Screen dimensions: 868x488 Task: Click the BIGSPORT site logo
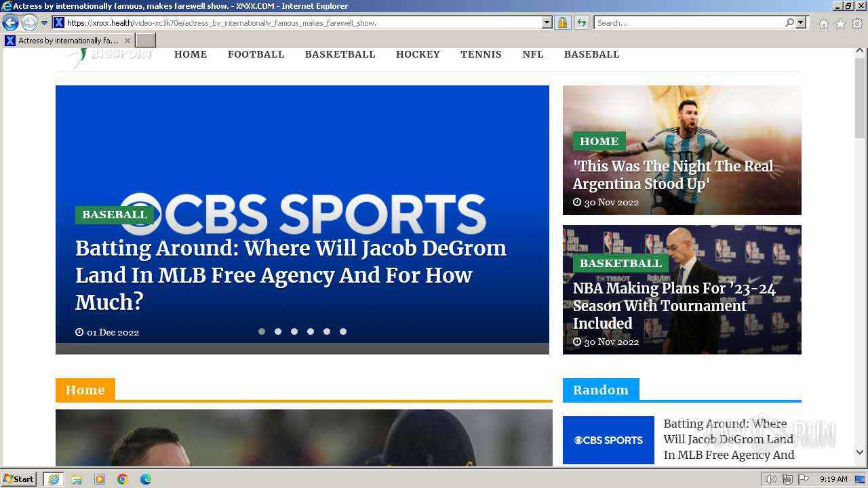click(111, 56)
